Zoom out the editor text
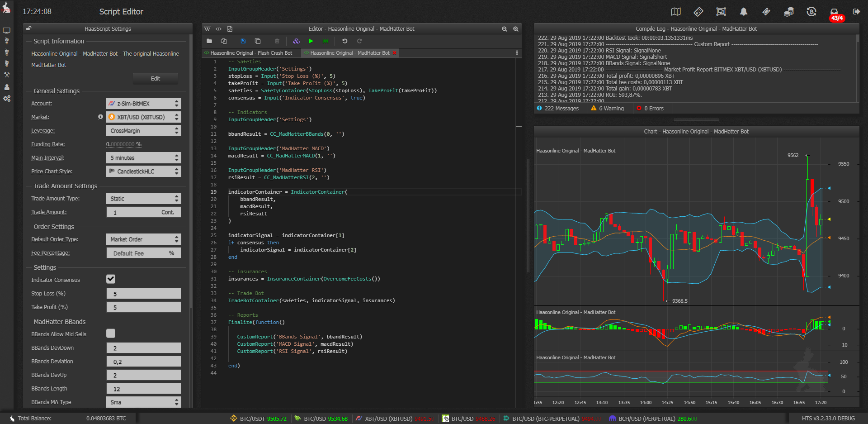 tap(505, 29)
